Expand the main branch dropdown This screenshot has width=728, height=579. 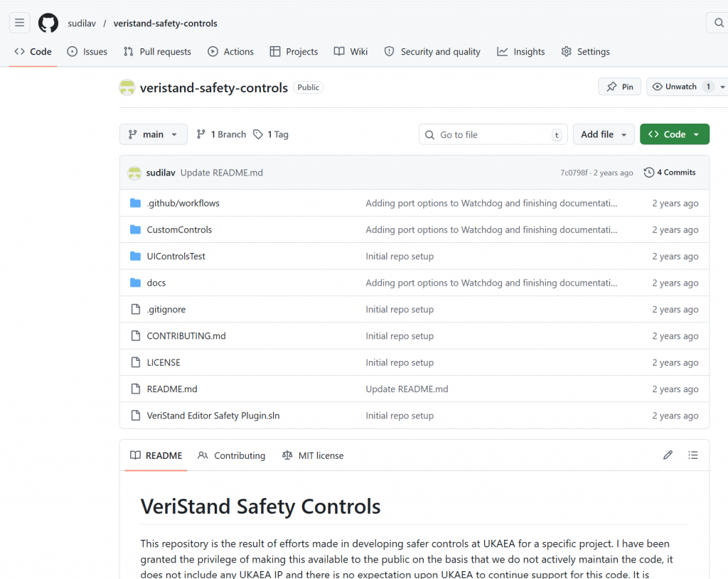(154, 134)
